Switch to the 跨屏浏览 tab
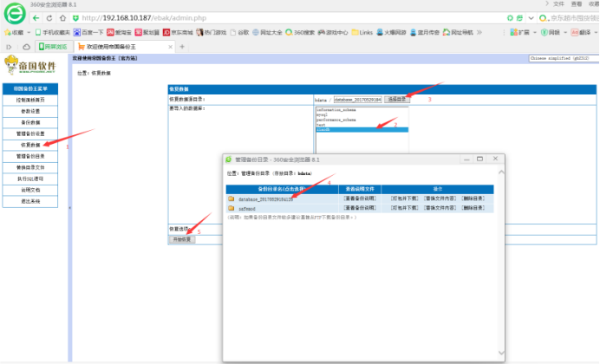 click(x=53, y=47)
